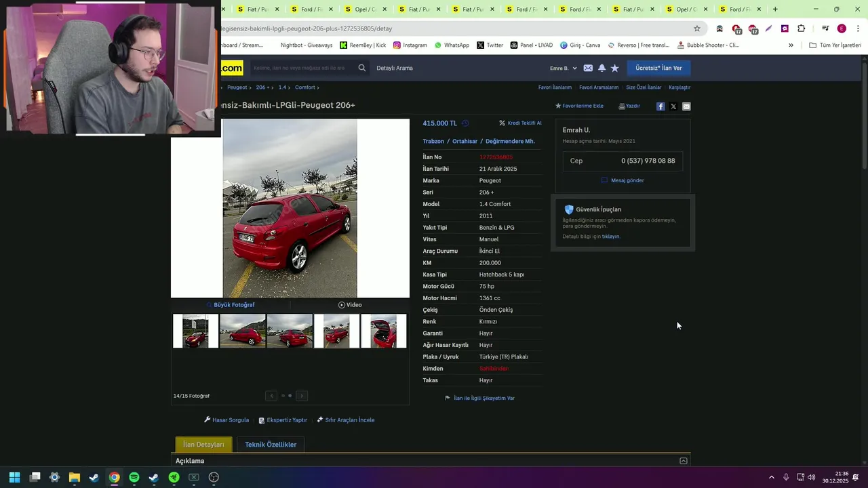Expand the bookmarks bar overflow chevron
868x488 pixels.
(791, 45)
